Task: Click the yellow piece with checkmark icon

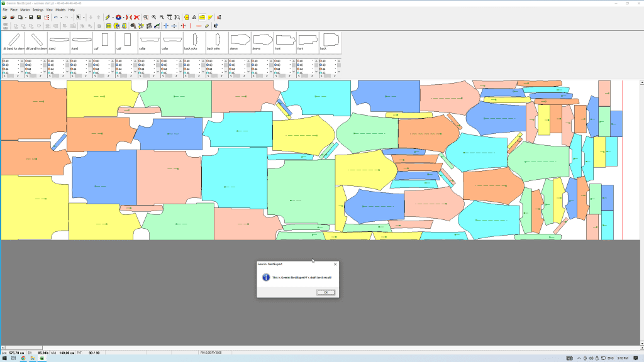Action: pyautogui.click(x=186, y=17)
